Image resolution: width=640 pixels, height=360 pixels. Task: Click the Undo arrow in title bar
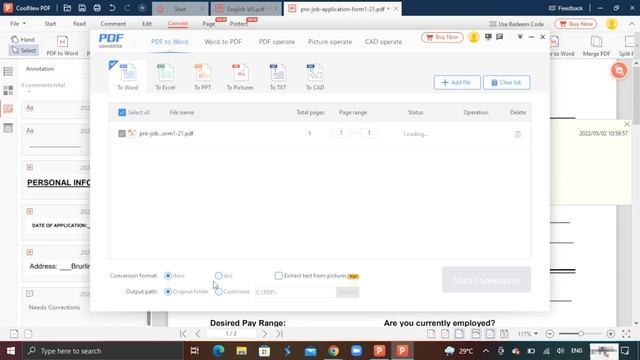coord(112,8)
